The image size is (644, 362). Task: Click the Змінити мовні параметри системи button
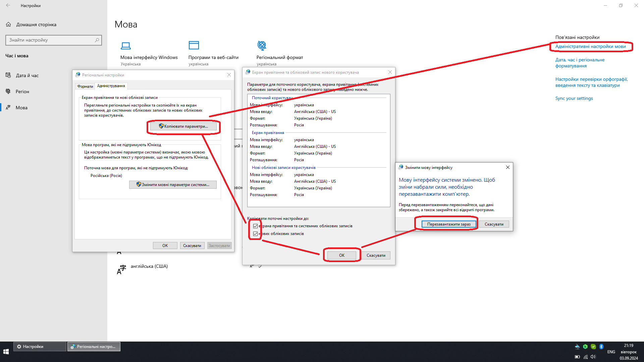click(x=173, y=185)
